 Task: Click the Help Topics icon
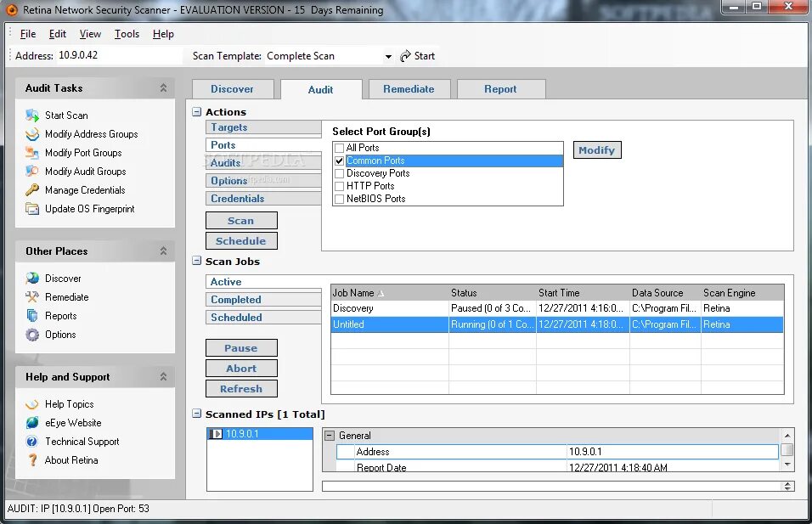point(32,404)
